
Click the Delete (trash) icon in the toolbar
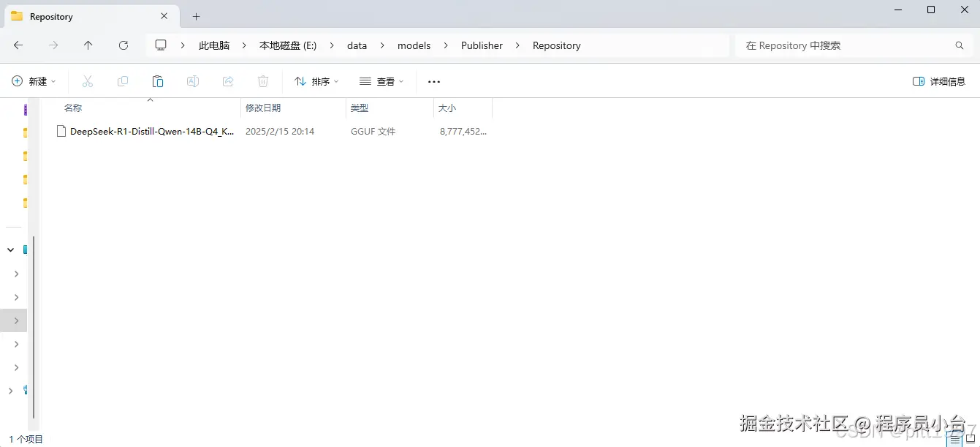262,81
